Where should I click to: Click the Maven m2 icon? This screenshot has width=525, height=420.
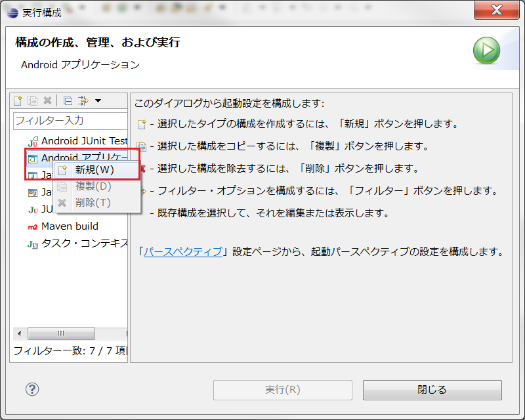point(32,227)
